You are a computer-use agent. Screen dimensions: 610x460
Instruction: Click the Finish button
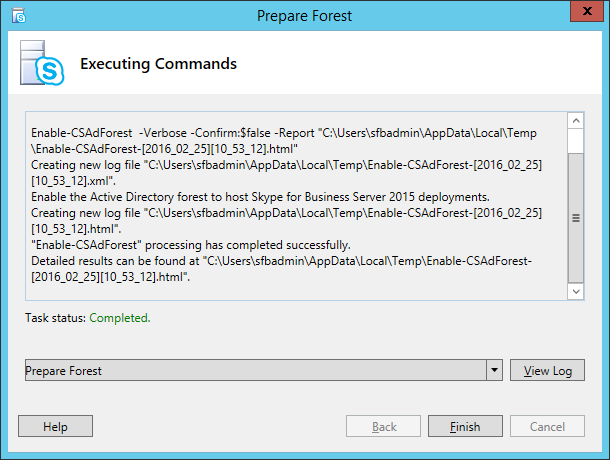465,426
